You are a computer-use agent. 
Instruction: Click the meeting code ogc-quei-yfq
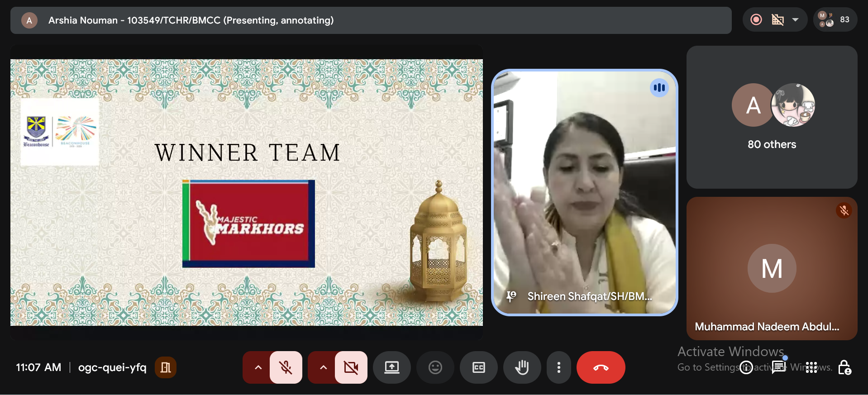click(x=112, y=367)
